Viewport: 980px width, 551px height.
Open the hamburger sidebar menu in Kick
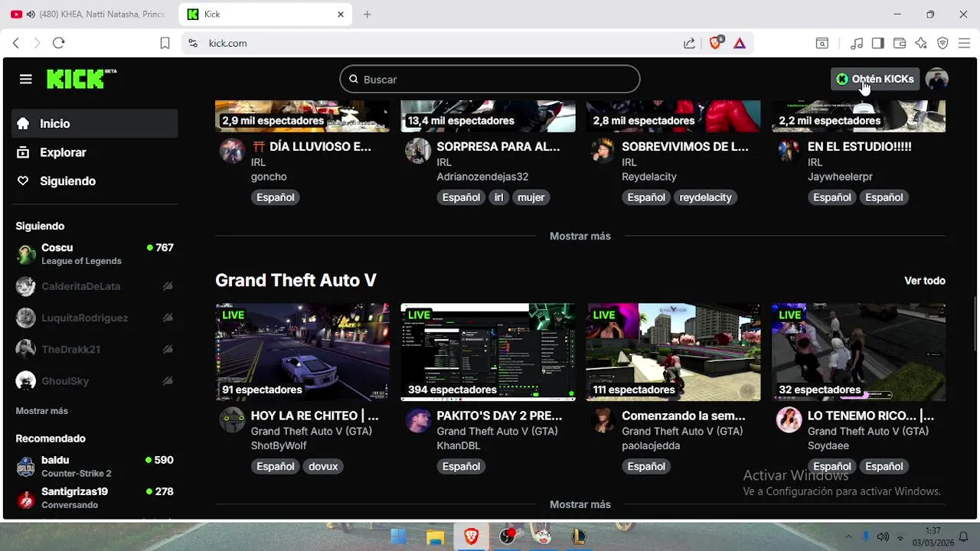[x=25, y=79]
